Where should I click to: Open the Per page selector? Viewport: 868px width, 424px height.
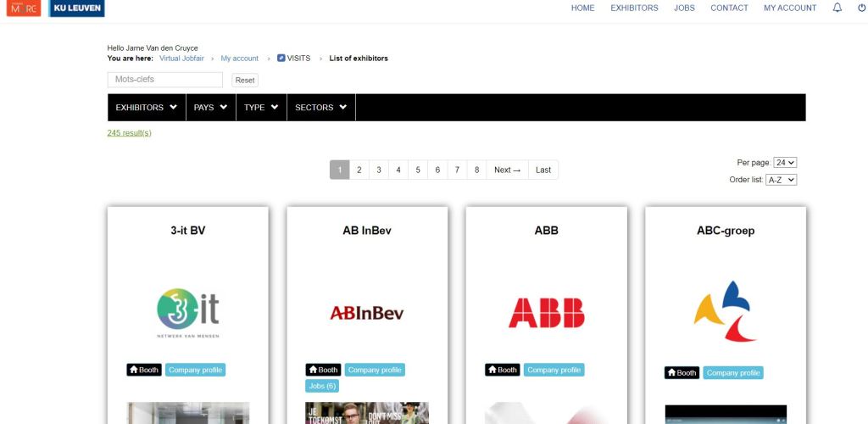click(x=785, y=162)
